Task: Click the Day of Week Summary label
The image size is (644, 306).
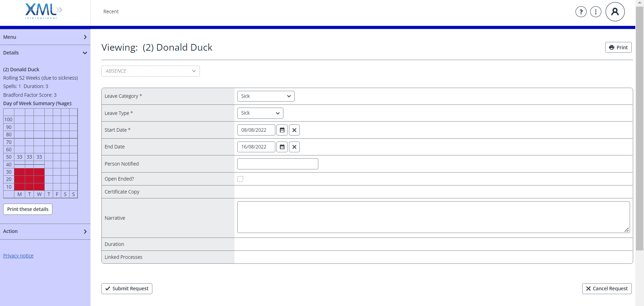Action: pyautogui.click(x=38, y=103)
